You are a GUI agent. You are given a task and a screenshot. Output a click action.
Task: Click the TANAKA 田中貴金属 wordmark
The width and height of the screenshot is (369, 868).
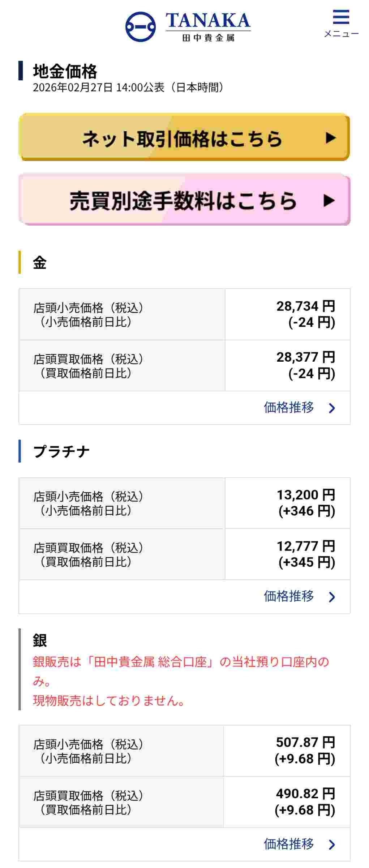coord(208,27)
